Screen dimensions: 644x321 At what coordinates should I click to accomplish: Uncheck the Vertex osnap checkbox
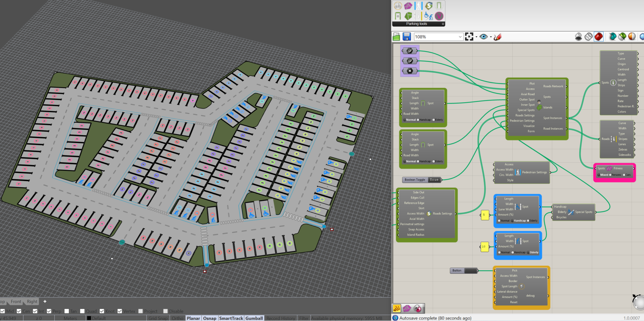pos(119,311)
